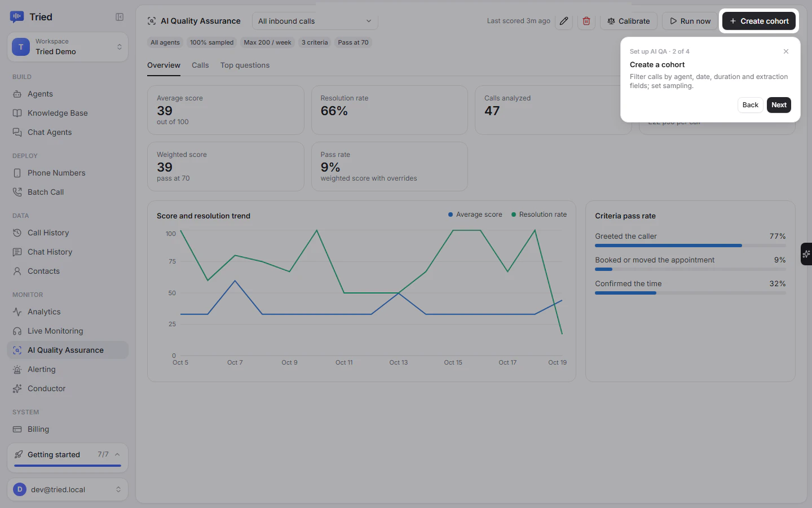View Chat History
Screen dimensions: 812x508
pos(68,252)
